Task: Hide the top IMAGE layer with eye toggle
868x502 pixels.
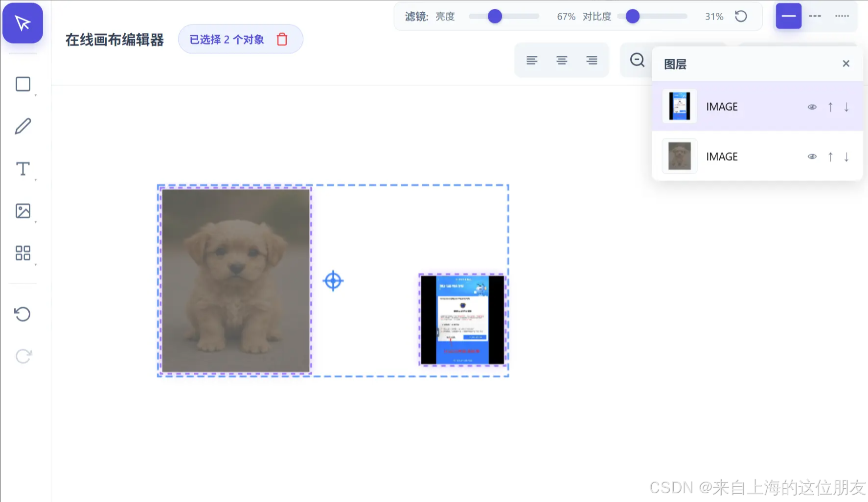Action: 812,106
